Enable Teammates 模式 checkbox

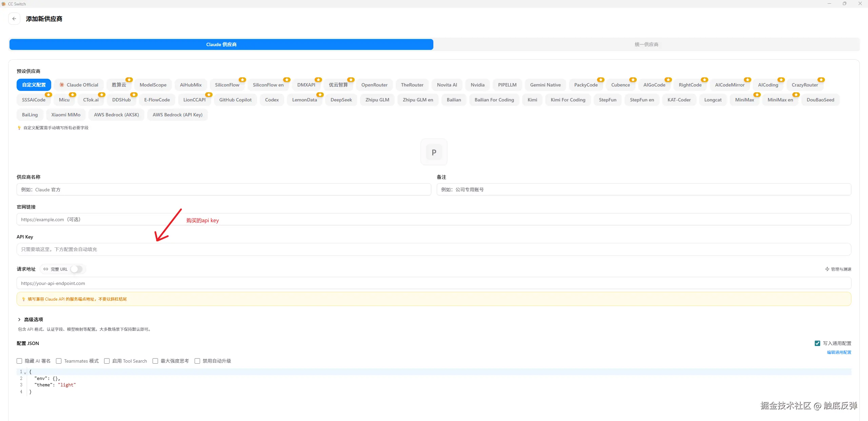59,361
